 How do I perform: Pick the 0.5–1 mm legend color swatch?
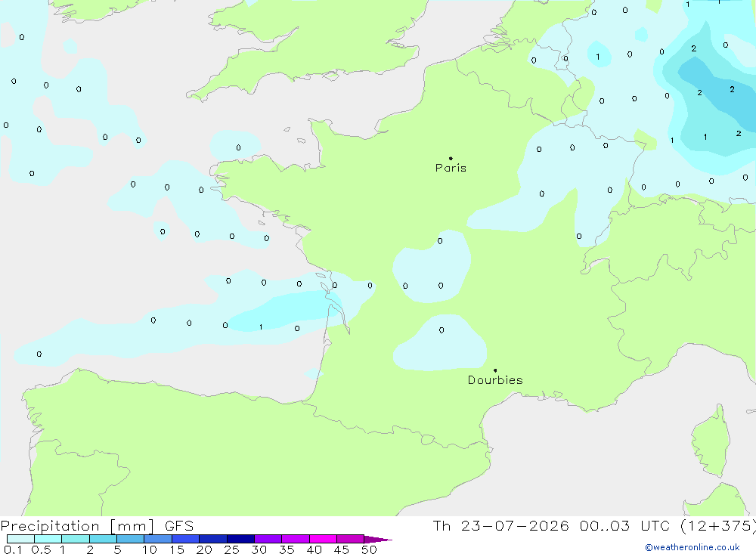click(x=48, y=539)
